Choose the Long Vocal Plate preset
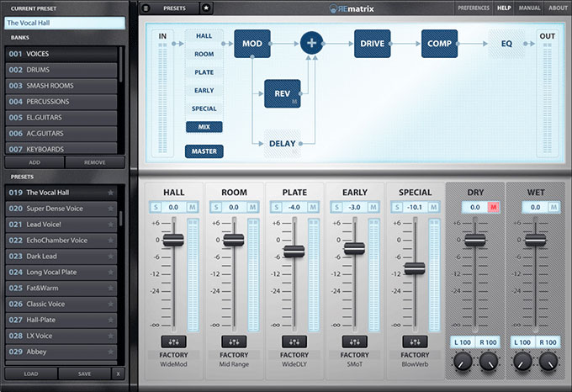Screen dimensions: 572x392 click(x=59, y=273)
